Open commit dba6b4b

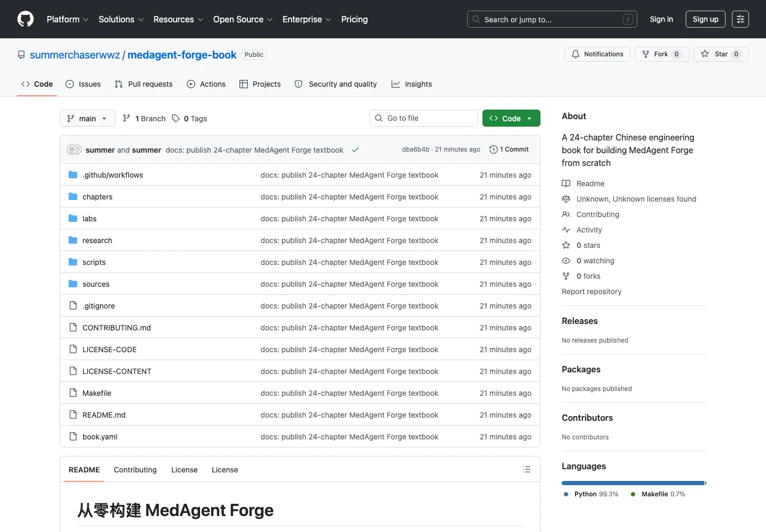click(x=415, y=149)
